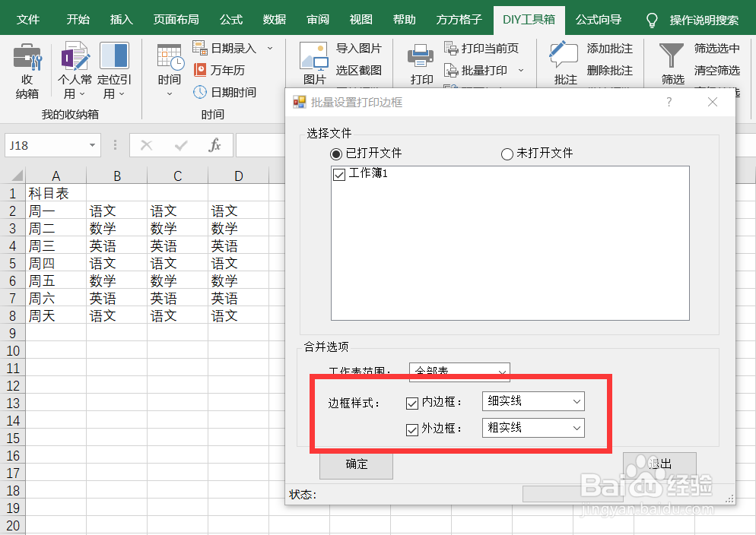Open the 公式向导 tab

tap(599, 19)
